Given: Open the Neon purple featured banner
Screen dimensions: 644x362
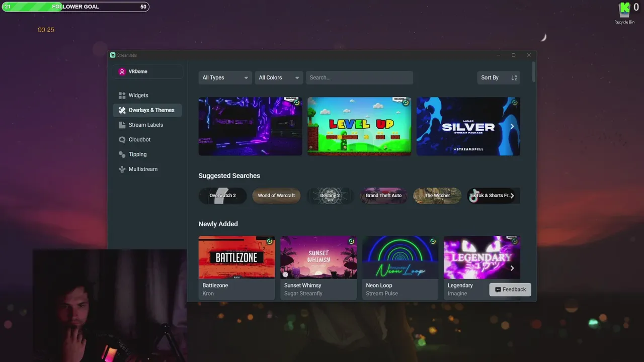Looking at the screenshot, I should pos(250,126).
